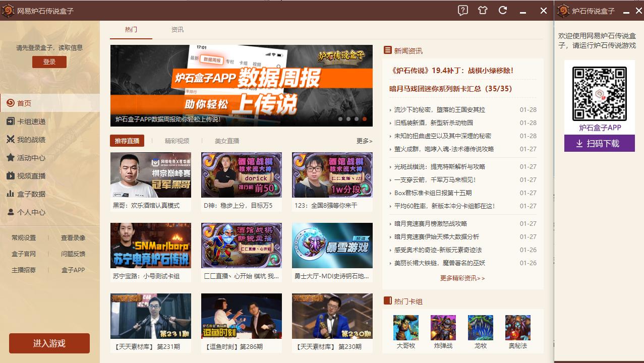Open 更多精彩资讯 for more news
This screenshot has width=644, height=363.
coord(462,278)
